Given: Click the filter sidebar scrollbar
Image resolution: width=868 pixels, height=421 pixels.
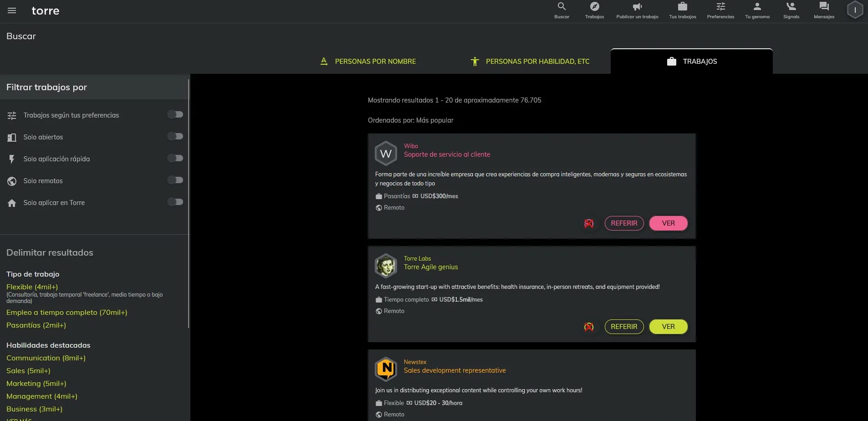Looking at the screenshot, I should click(x=189, y=203).
